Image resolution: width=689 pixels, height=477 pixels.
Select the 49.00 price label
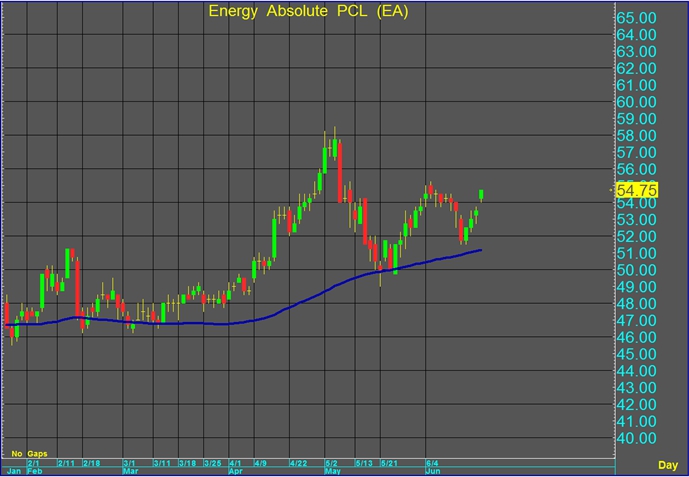click(x=636, y=287)
